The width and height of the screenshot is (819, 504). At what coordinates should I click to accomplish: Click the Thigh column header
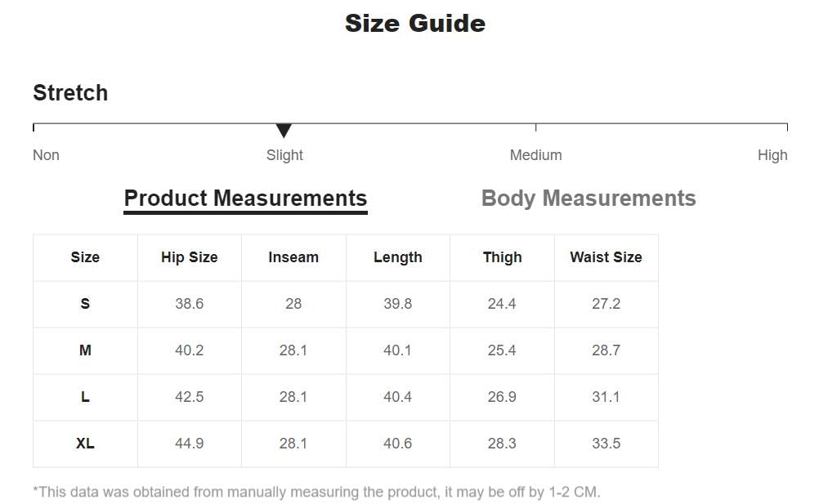point(502,257)
